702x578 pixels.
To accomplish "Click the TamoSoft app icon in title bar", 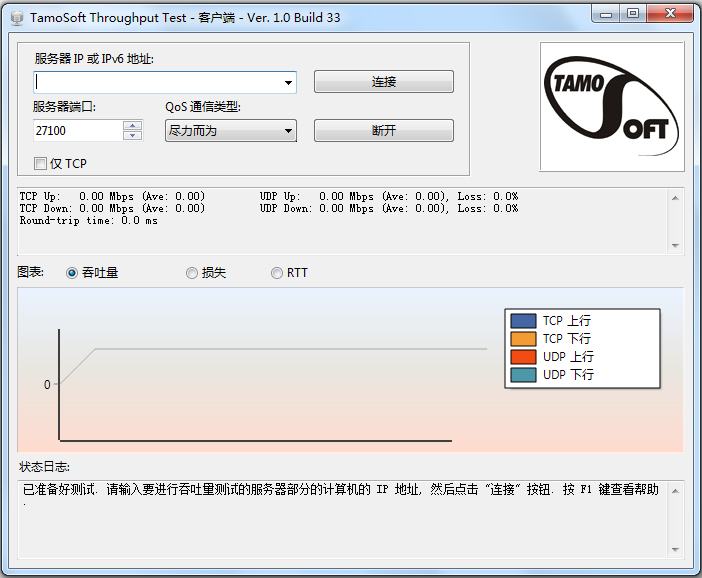I will point(17,18).
